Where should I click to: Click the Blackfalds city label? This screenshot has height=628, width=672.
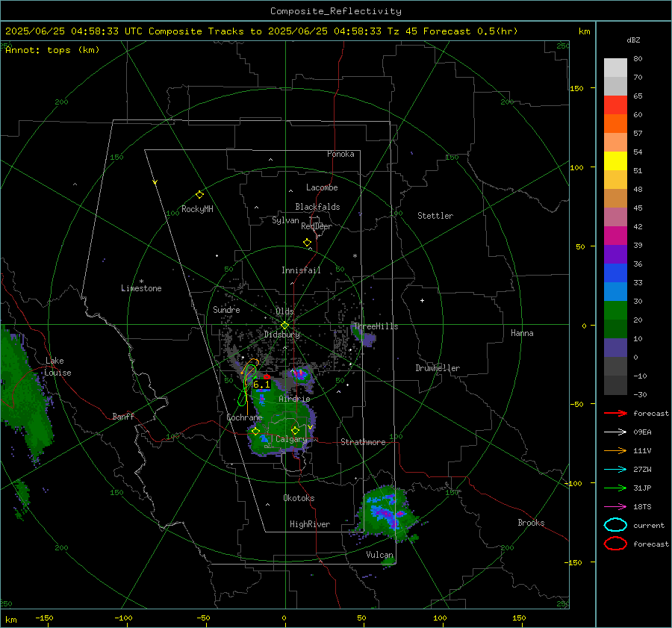[317, 207]
